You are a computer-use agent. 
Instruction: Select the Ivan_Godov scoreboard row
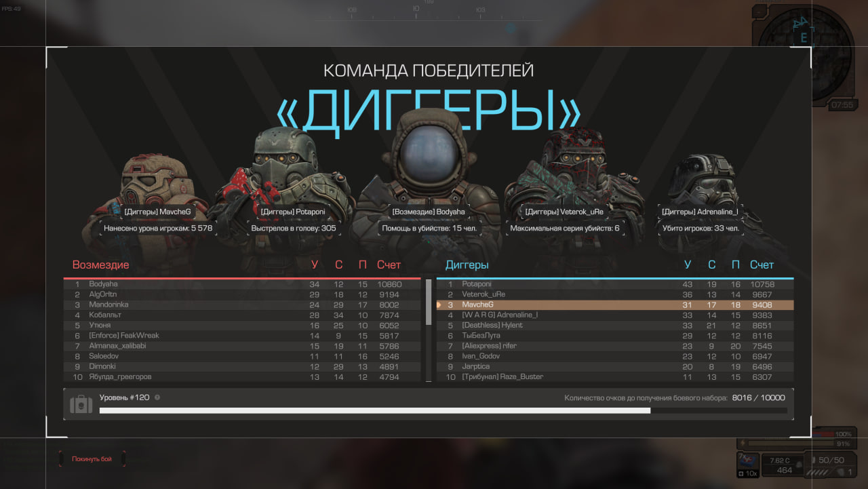[614, 356]
